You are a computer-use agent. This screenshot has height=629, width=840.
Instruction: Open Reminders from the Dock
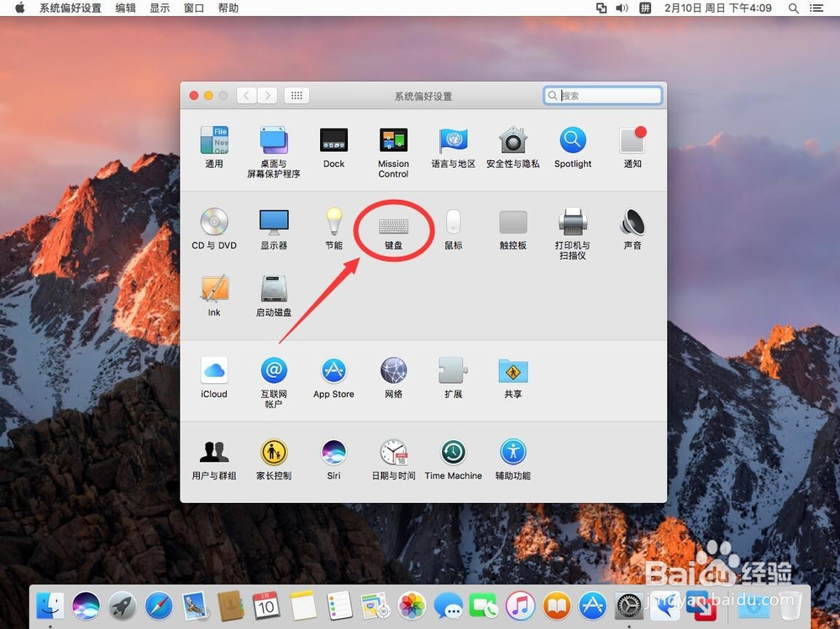339,606
